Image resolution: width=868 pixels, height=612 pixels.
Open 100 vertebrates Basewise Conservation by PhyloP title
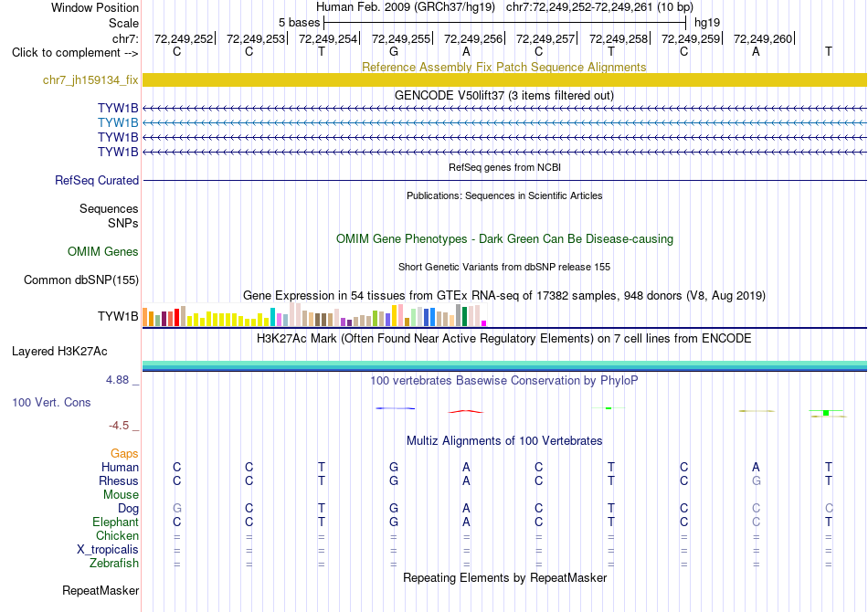click(503, 381)
